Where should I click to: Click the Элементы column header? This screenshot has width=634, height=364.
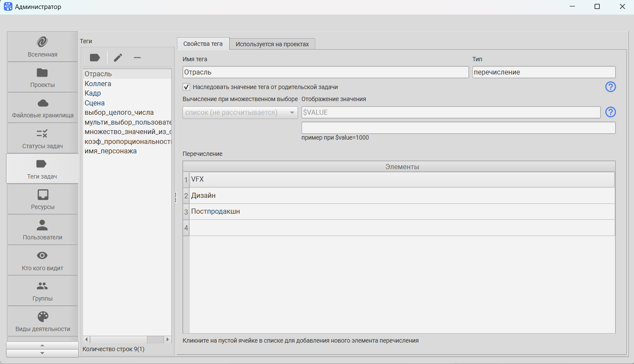[402, 167]
